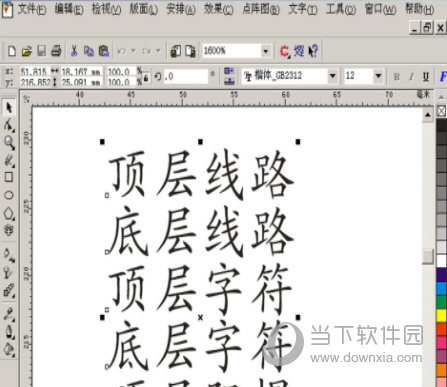
Task: Open the 点阵图(B) menu
Action: point(261,9)
